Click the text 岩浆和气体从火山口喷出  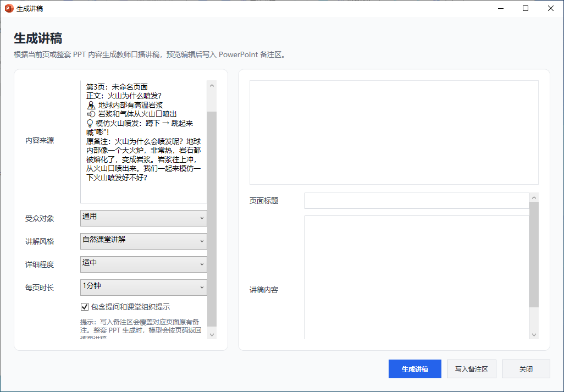coord(137,114)
